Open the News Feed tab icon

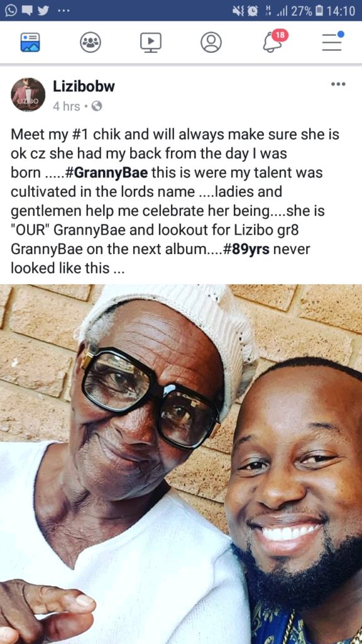coord(30,42)
